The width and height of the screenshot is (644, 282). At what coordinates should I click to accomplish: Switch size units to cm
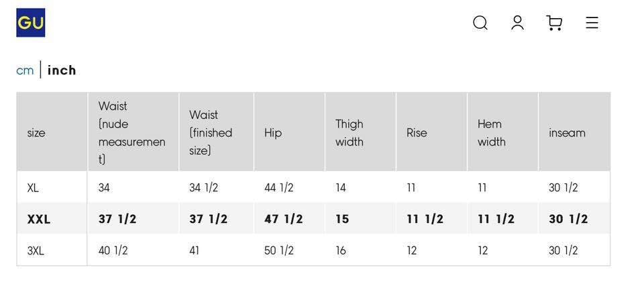[25, 70]
